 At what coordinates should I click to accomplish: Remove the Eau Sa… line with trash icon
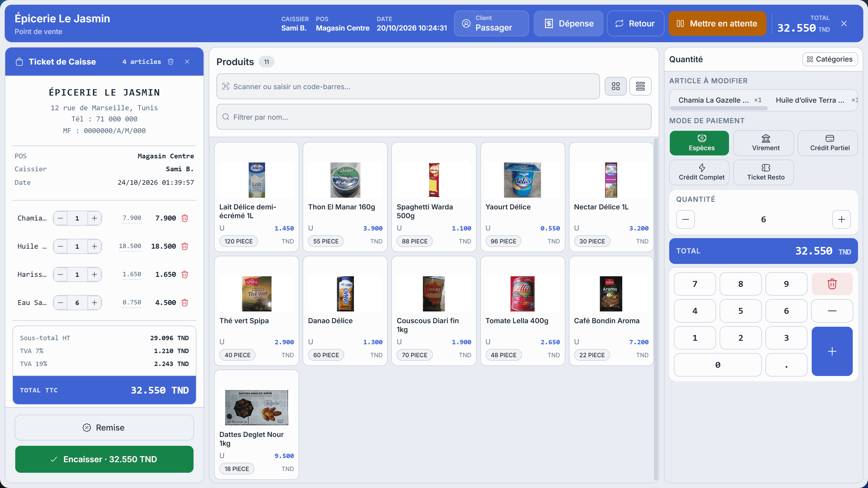pos(185,303)
